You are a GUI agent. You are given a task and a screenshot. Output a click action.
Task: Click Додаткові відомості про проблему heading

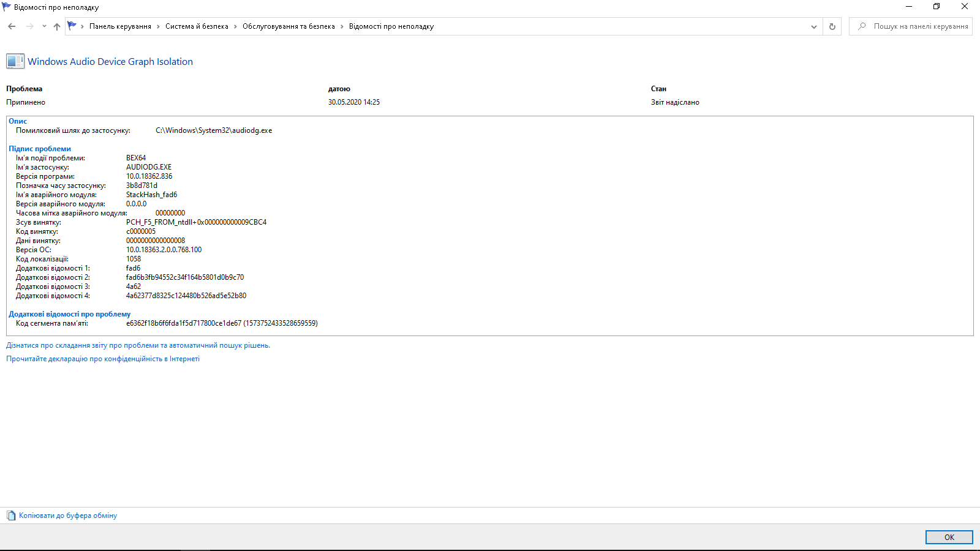pyautogui.click(x=70, y=314)
